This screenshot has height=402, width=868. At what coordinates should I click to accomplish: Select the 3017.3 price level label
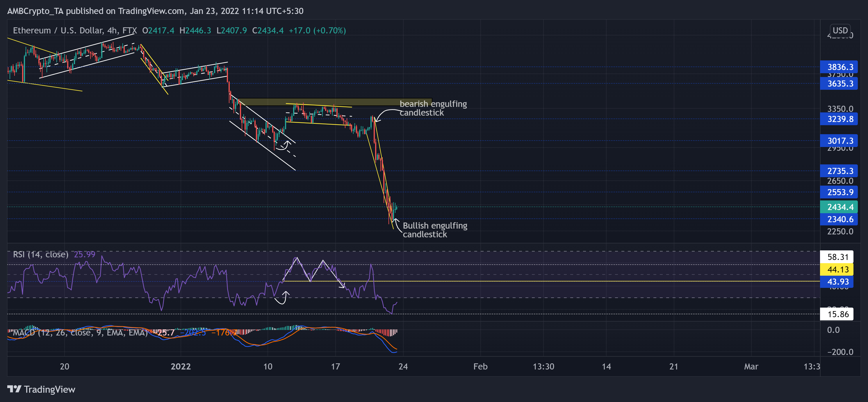coord(839,141)
